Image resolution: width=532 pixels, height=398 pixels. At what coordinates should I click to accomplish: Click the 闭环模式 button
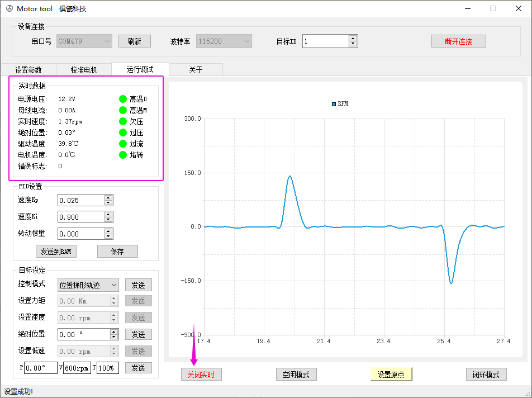(x=486, y=375)
